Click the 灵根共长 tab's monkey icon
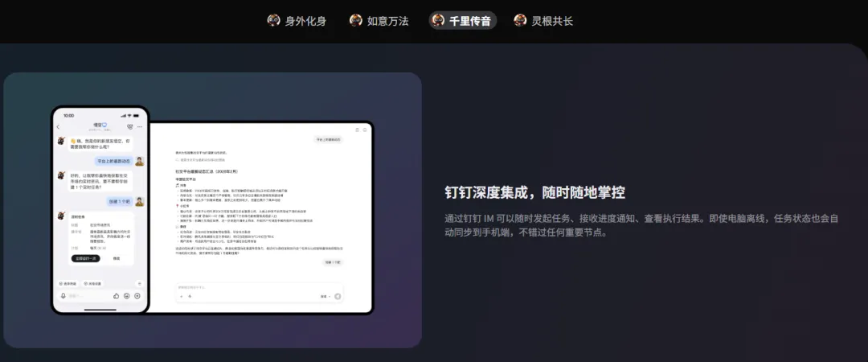Image resolution: width=868 pixels, height=362 pixels. click(x=520, y=20)
